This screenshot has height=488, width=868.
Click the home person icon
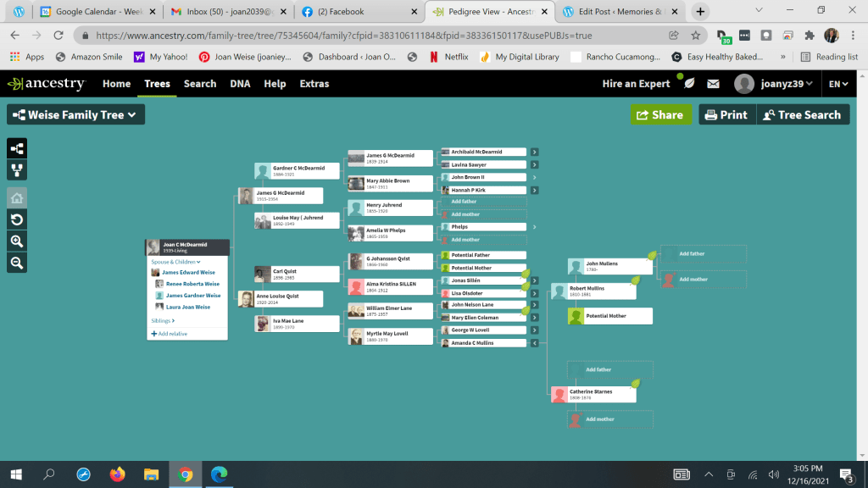click(x=17, y=197)
